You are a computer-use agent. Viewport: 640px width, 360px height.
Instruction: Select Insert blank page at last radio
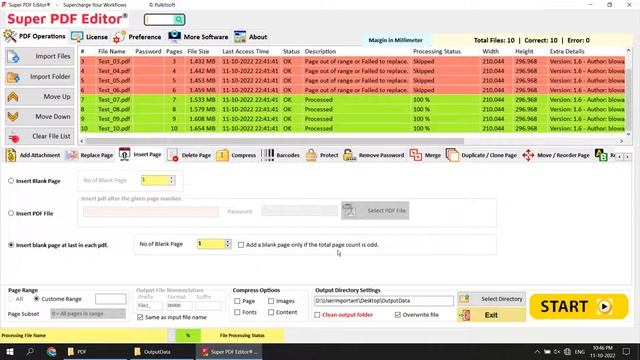pyautogui.click(x=11, y=245)
